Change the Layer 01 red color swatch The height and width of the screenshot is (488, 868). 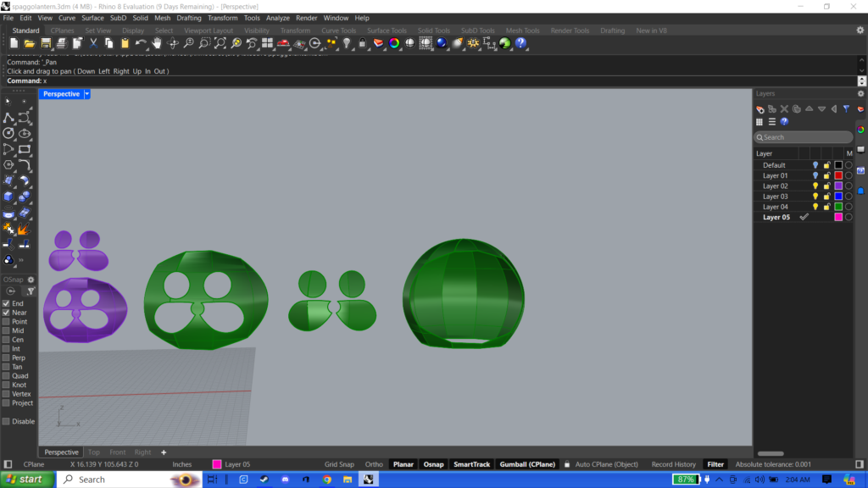coord(838,175)
